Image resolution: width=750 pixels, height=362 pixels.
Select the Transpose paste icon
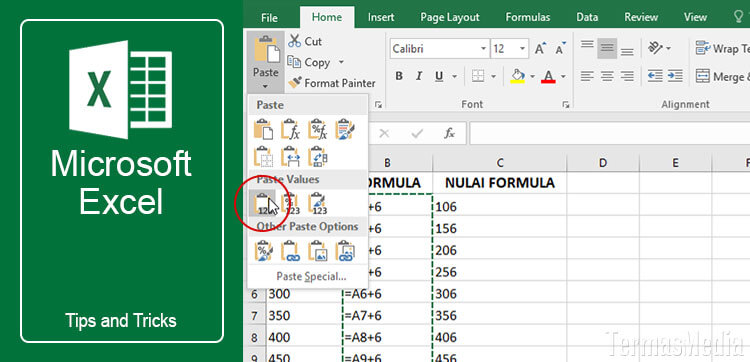click(x=318, y=156)
